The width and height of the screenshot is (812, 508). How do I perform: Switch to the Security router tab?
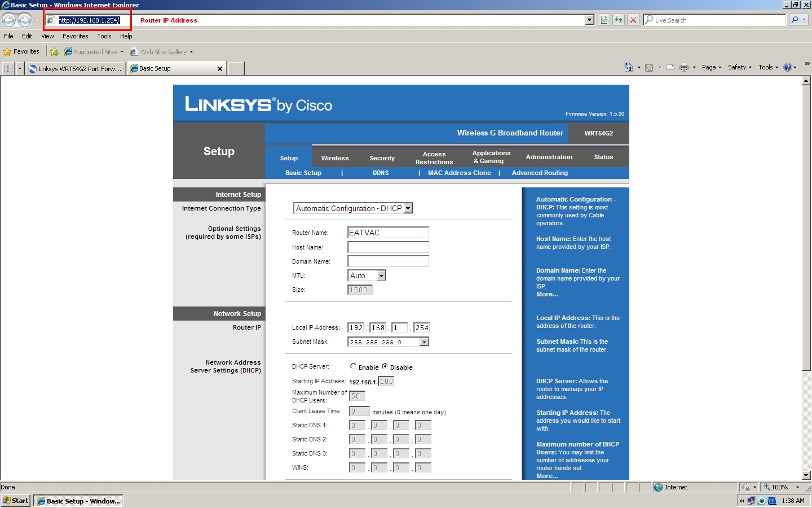pyautogui.click(x=382, y=158)
